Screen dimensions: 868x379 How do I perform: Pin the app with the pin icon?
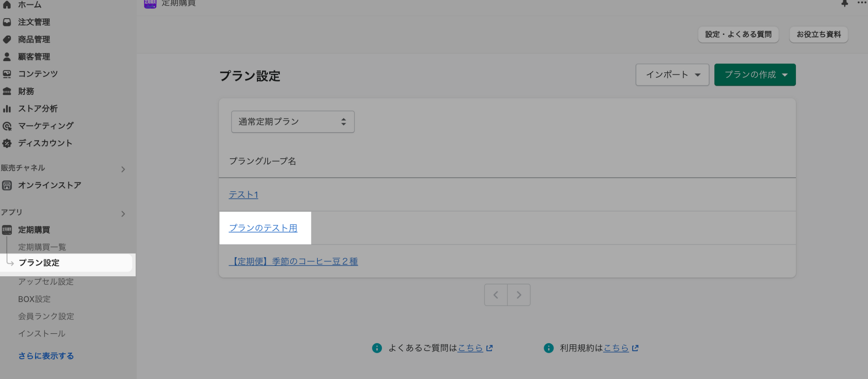click(845, 4)
